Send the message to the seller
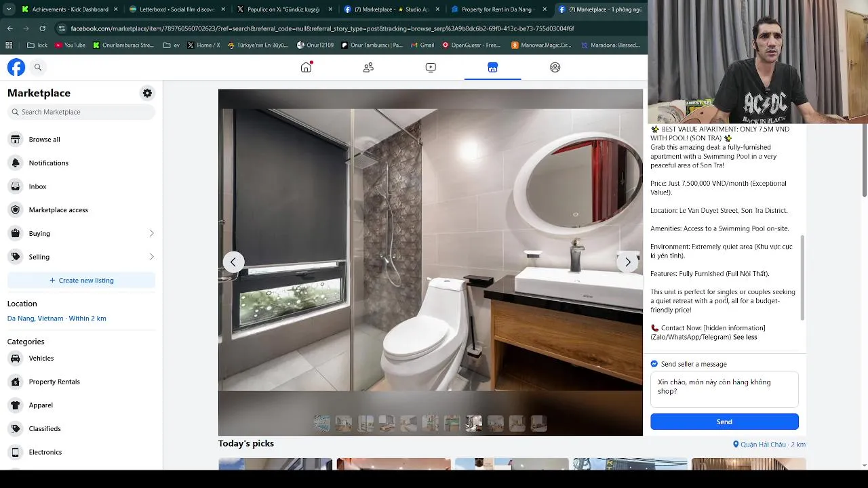This screenshot has height=488, width=868. [x=724, y=422]
